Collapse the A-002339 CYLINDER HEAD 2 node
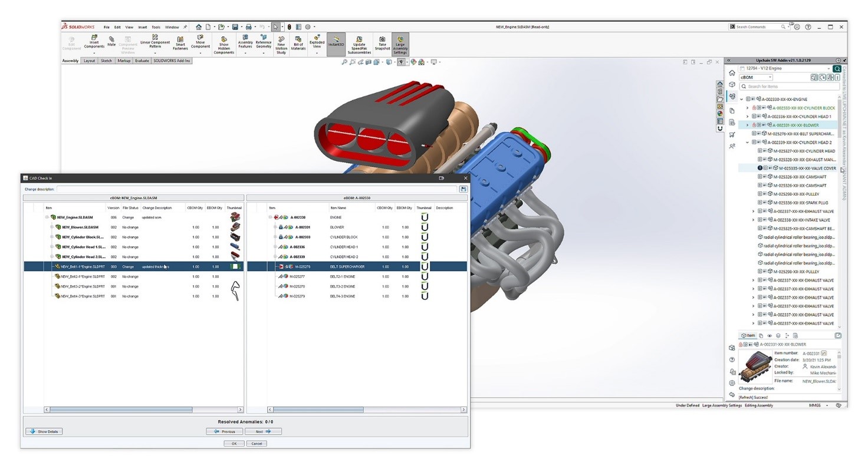Image resolution: width=868 pixels, height=469 pixels. pos(748,143)
